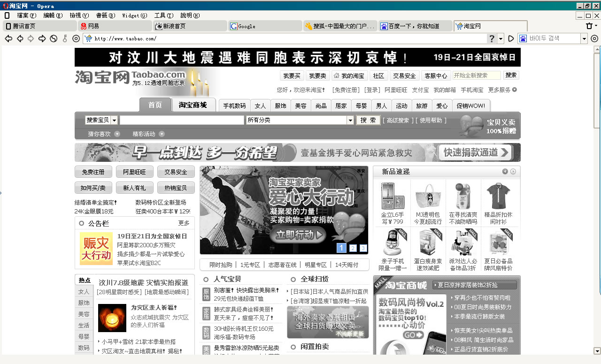The height and width of the screenshot is (364, 601).
Task: Click the 更多 link in 公告栏
Action: point(184,223)
